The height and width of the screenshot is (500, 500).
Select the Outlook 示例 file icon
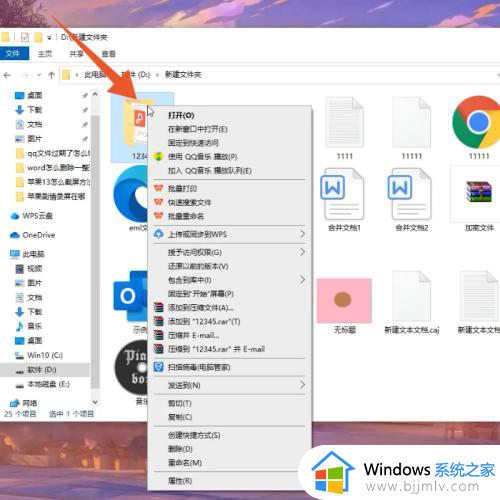pos(130,296)
